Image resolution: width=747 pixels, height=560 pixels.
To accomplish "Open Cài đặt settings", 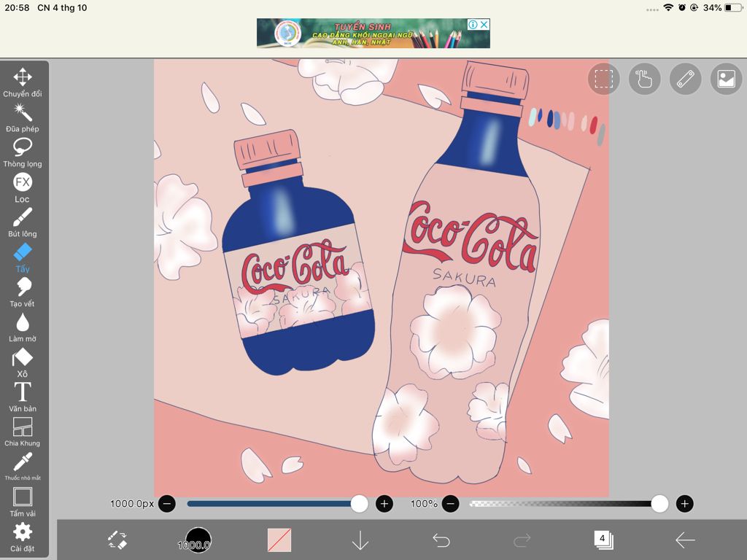I will (23, 537).
